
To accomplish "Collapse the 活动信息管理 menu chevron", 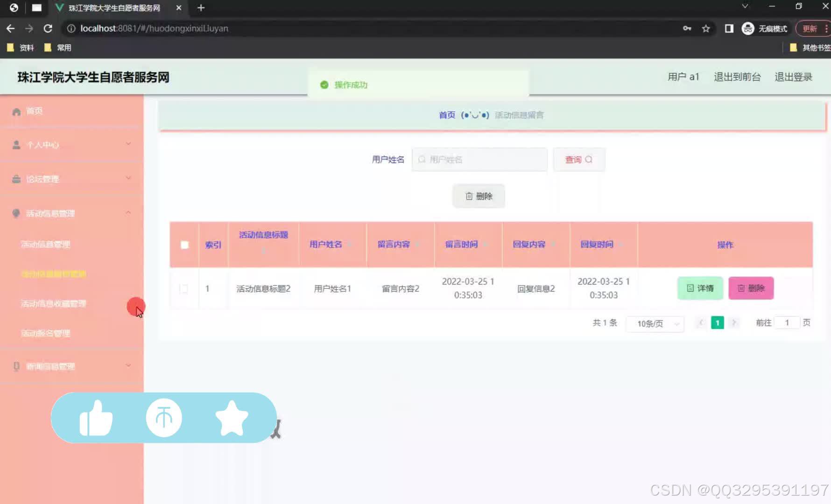I will pos(128,213).
